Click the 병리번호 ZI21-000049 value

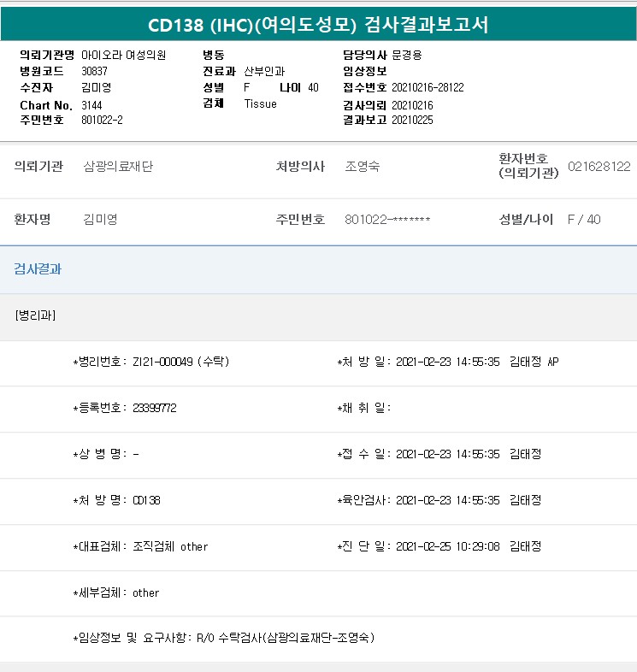click(180, 362)
